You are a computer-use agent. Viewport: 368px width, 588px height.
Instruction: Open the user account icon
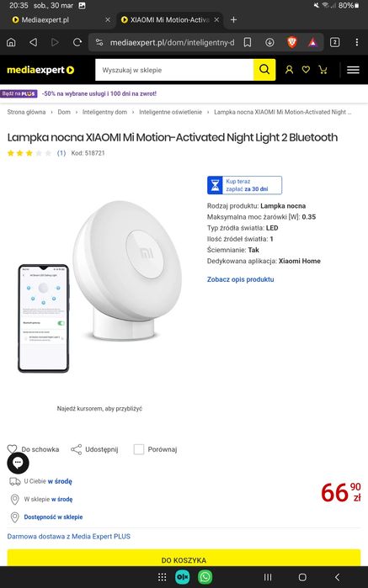click(x=289, y=70)
